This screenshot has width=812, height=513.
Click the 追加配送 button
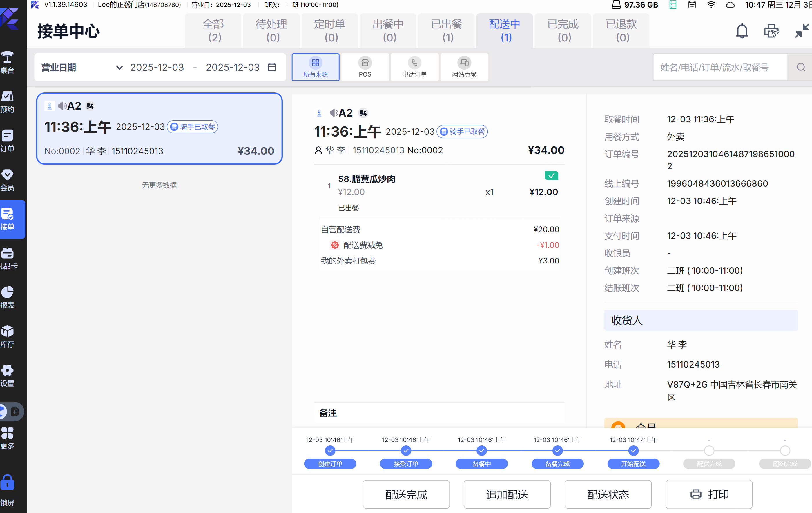click(x=507, y=494)
